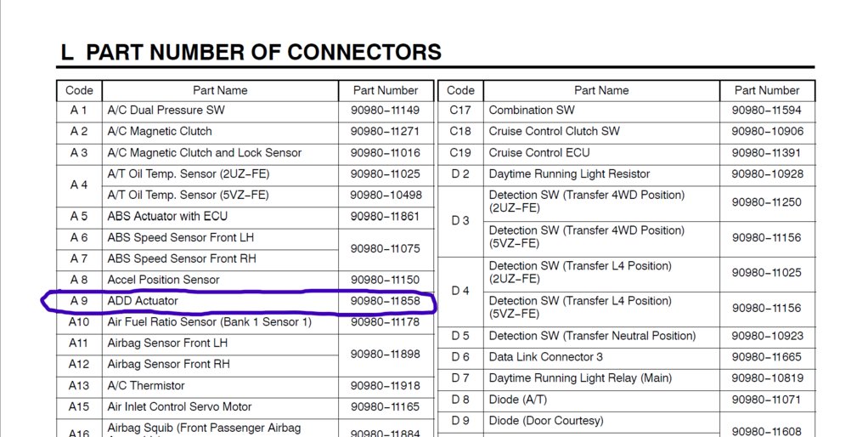Select part number 90980-11858
Viewport: 868px width, 437px height.
coord(386,301)
